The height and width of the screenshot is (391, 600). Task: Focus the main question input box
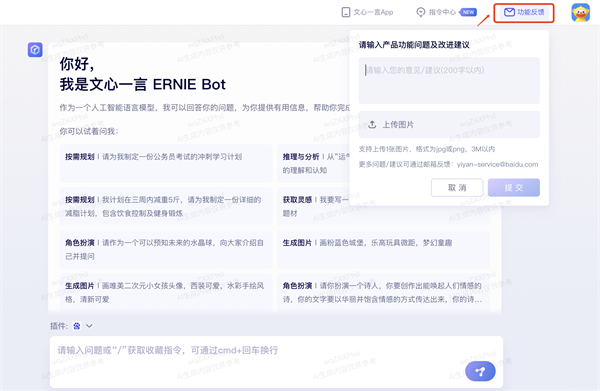[276, 362]
